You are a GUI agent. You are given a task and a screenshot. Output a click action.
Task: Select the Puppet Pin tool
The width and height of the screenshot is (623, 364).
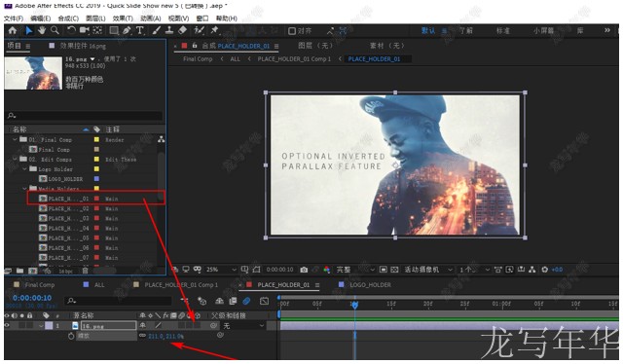(215, 30)
